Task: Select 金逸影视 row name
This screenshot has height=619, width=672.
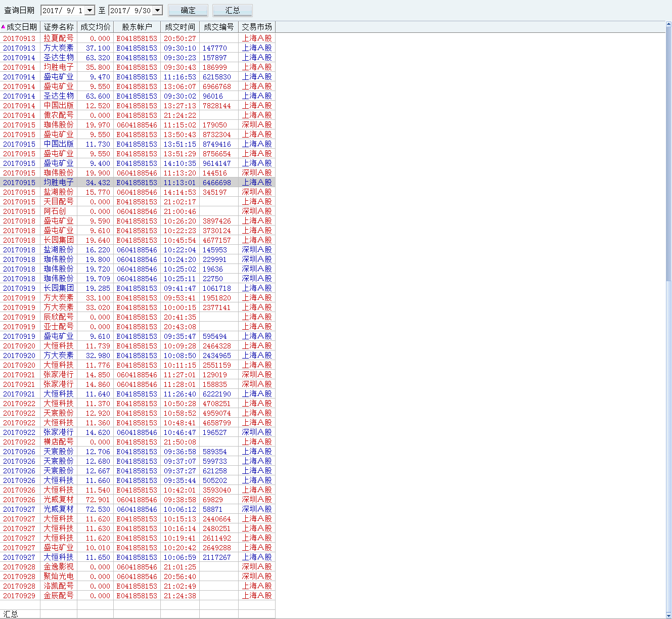Action: [x=59, y=567]
